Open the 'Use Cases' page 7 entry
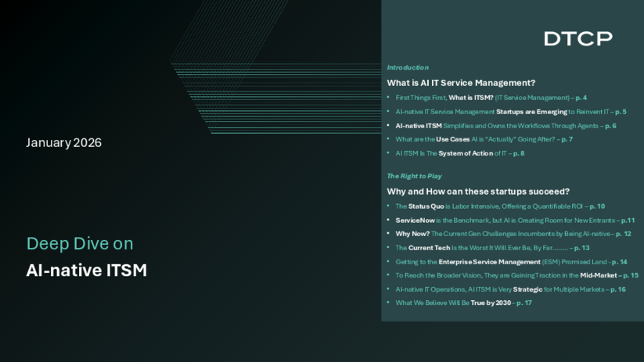 coord(484,139)
